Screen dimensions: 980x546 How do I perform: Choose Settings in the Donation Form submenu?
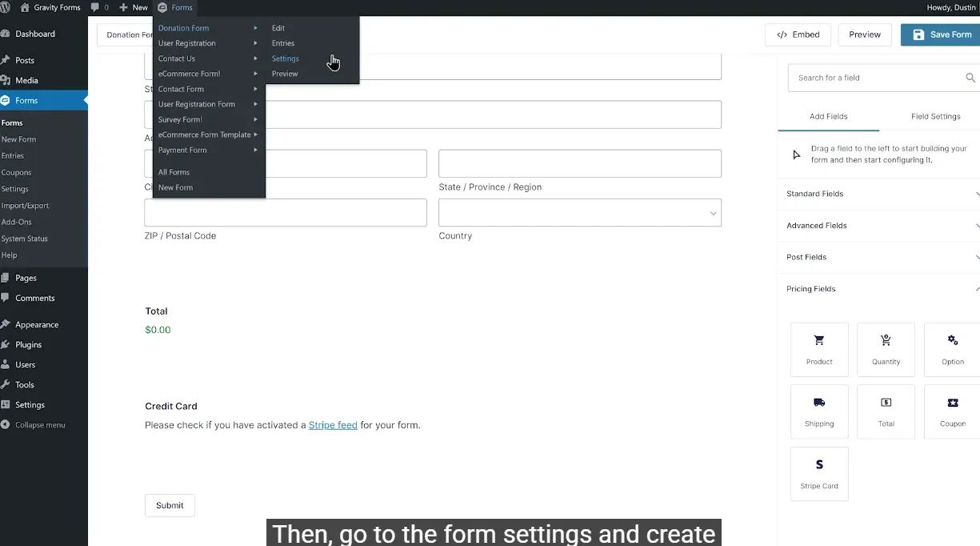pos(286,58)
